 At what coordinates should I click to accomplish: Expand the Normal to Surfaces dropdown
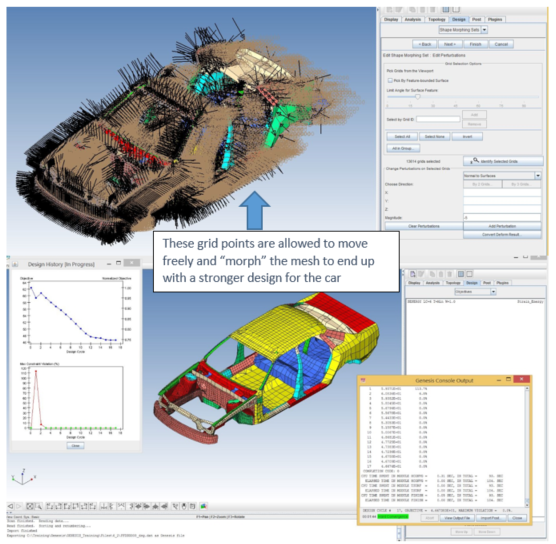tap(502, 176)
